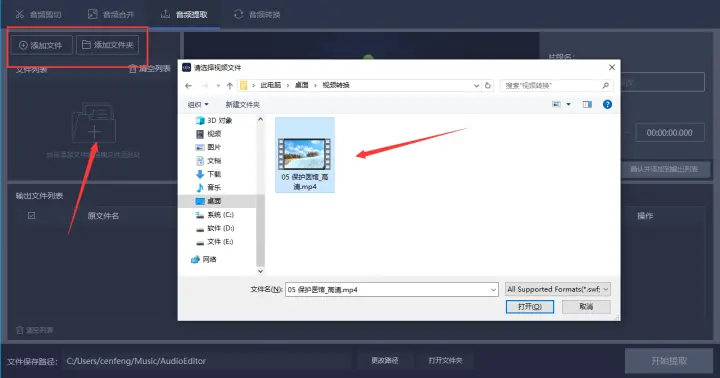Open 文件 (E:) drive
This screenshot has width=720, height=378.
(214, 242)
